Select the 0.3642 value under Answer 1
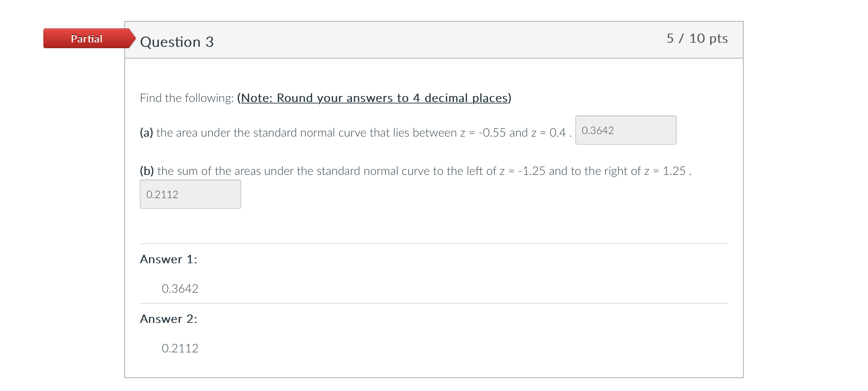This screenshot has height=391, width=868. [180, 289]
